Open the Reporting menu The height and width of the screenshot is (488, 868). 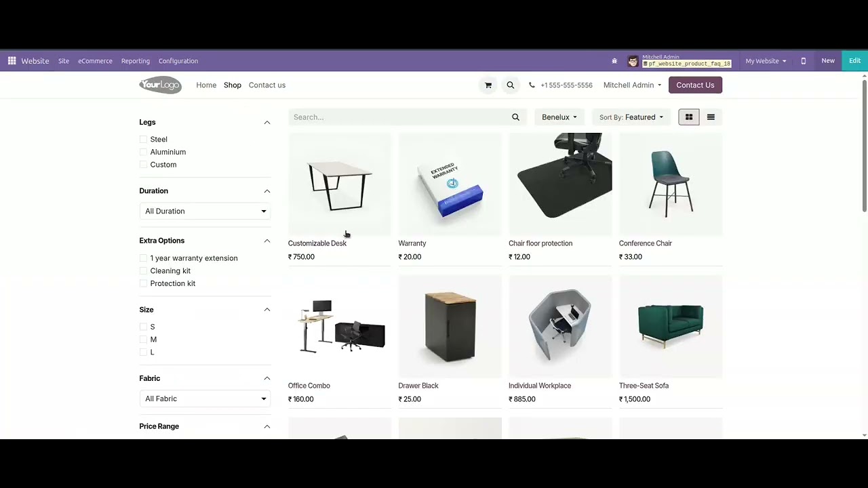pos(136,61)
